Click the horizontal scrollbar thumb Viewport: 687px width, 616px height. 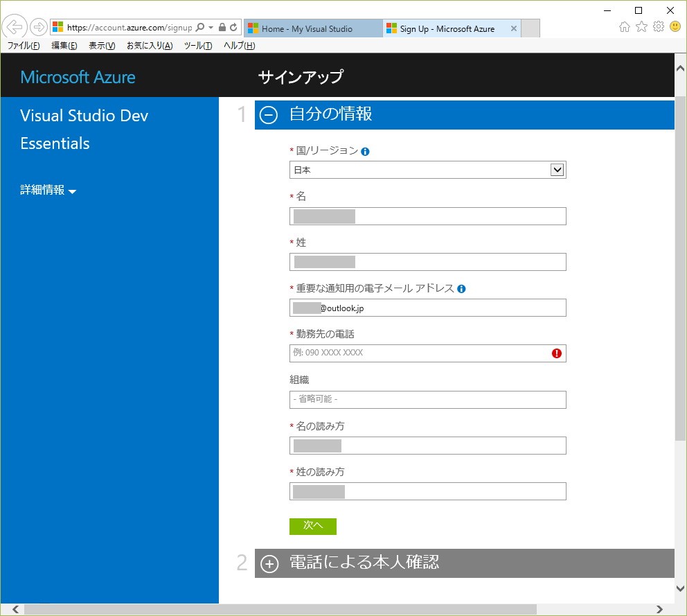point(280,610)
